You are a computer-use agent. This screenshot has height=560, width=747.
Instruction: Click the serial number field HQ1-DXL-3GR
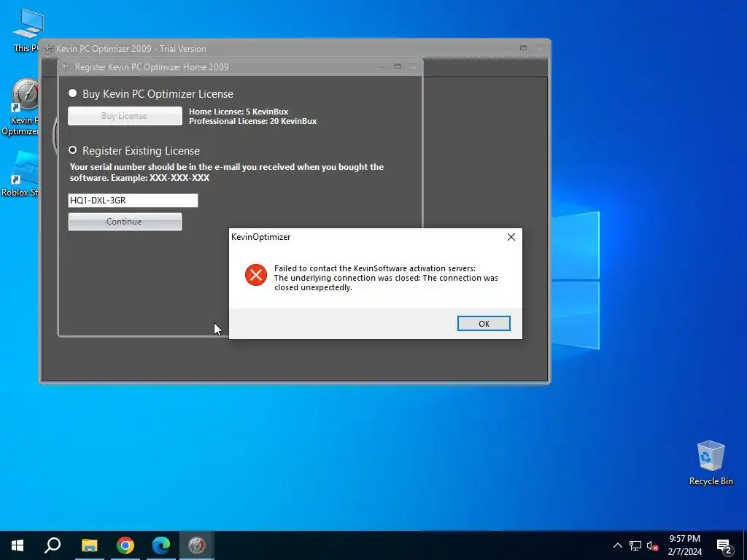(x=133, y=201)
